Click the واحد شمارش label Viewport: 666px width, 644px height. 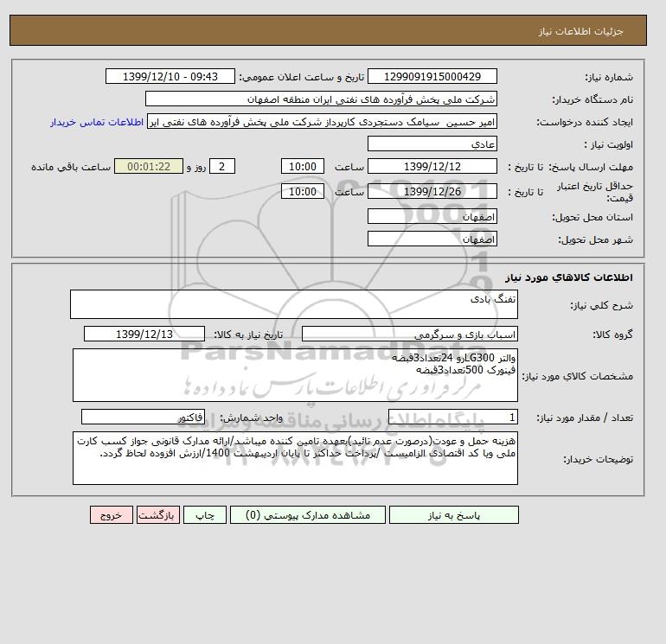point(251,418)
